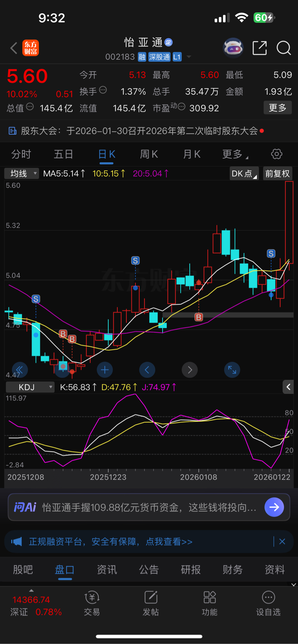Tap the battery 60 status icon
The width and height of the screenshot is (298, 644).
coord(264,18)
